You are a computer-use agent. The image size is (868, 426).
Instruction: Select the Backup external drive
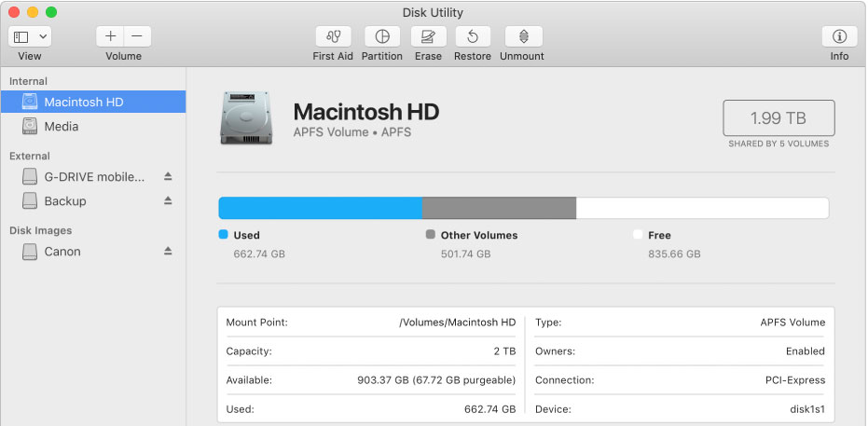pos(93,200)
